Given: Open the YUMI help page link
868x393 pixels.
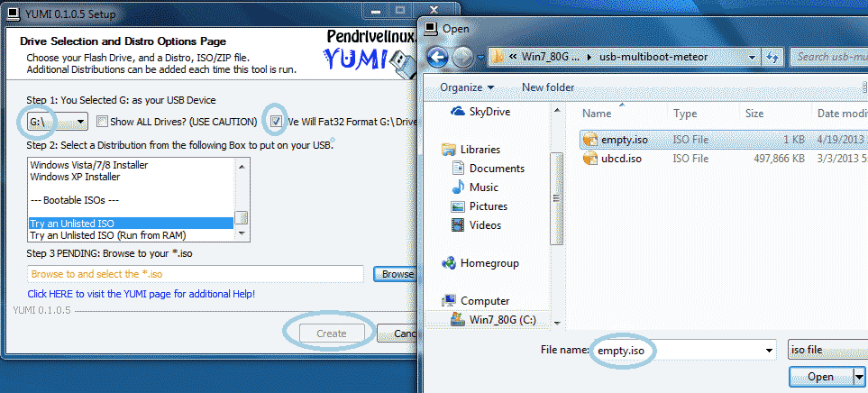Looking at the screenshot, I should (142, 293).
